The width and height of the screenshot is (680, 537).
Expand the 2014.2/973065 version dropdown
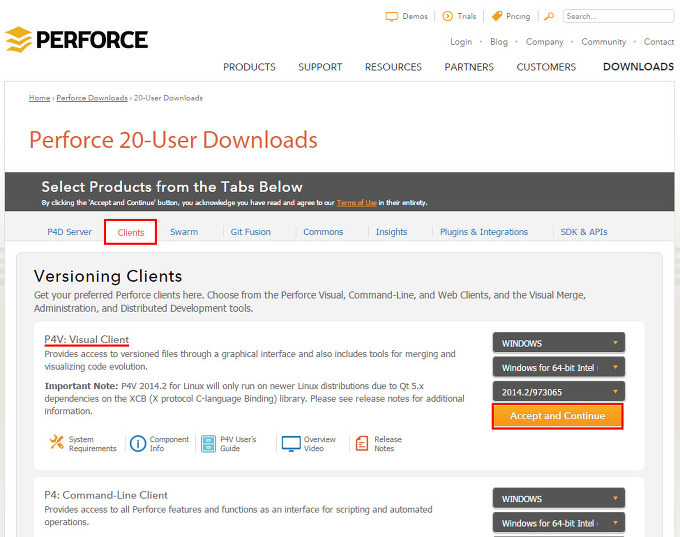[x=559, y=392]
